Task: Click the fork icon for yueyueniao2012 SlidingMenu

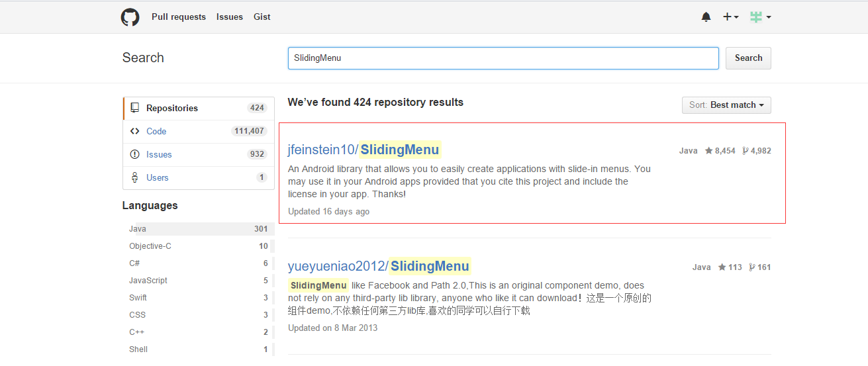Action: coord(752,267)
